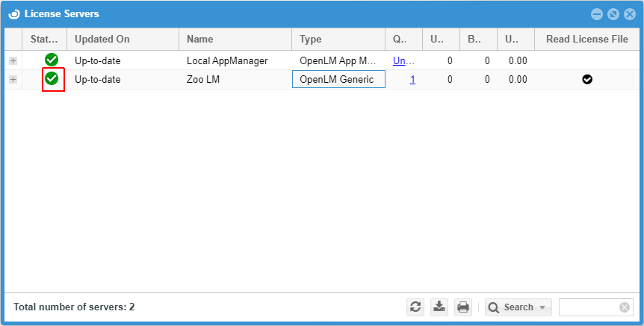Click the search text input field
This screenshot has height=326, width=644.
pos(589,307)
